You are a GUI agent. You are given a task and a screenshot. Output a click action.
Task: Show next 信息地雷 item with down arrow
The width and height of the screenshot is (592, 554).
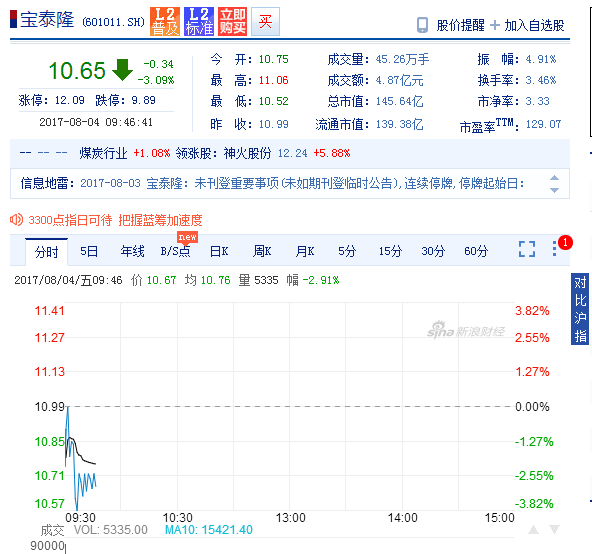click(554, 190)
